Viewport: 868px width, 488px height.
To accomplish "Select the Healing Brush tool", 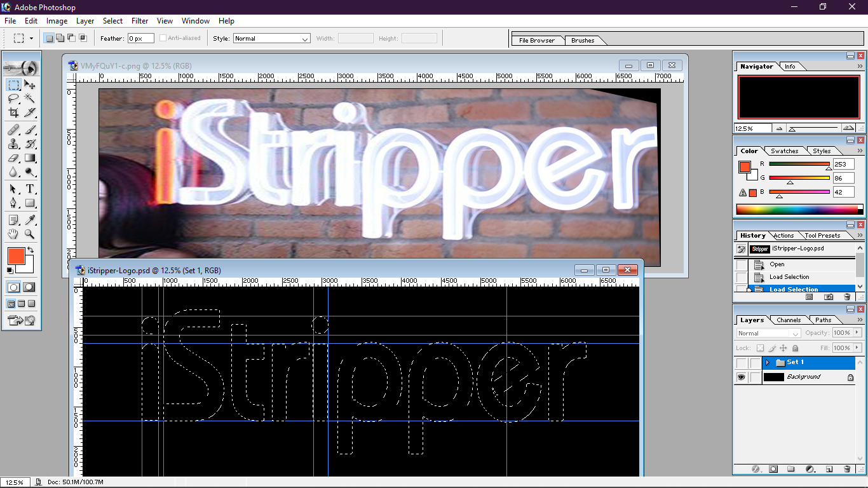I will coord(13,130).
